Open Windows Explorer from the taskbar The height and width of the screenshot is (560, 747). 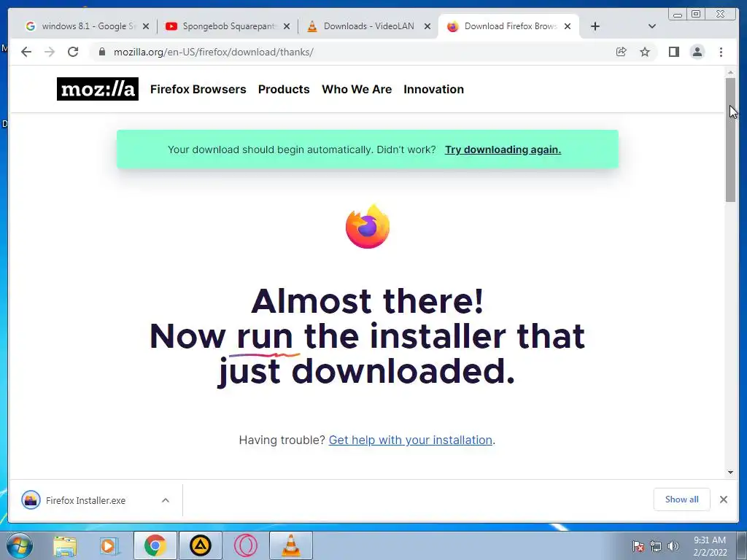pos(65,545)
